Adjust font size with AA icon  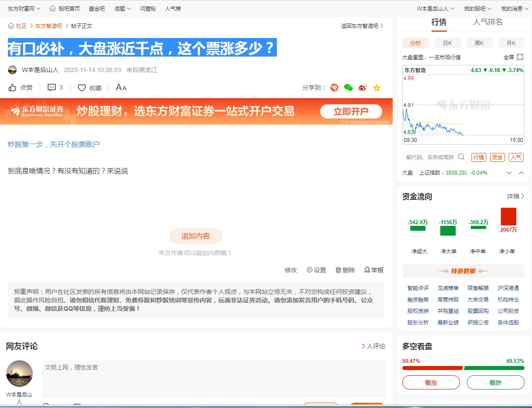[121, 88]
